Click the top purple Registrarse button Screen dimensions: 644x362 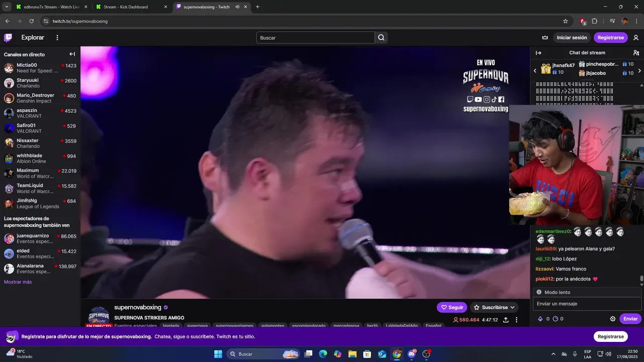tap(611, 38)
